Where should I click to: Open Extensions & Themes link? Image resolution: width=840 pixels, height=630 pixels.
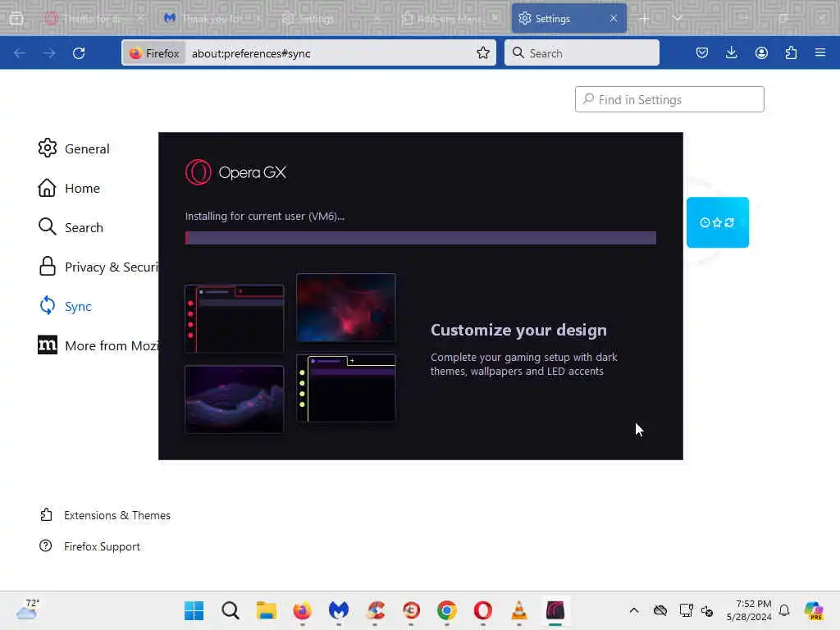point(106,515)
